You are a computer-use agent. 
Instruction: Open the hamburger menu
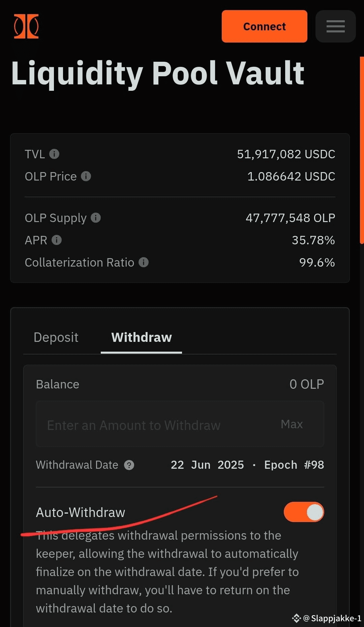[335, 26]
